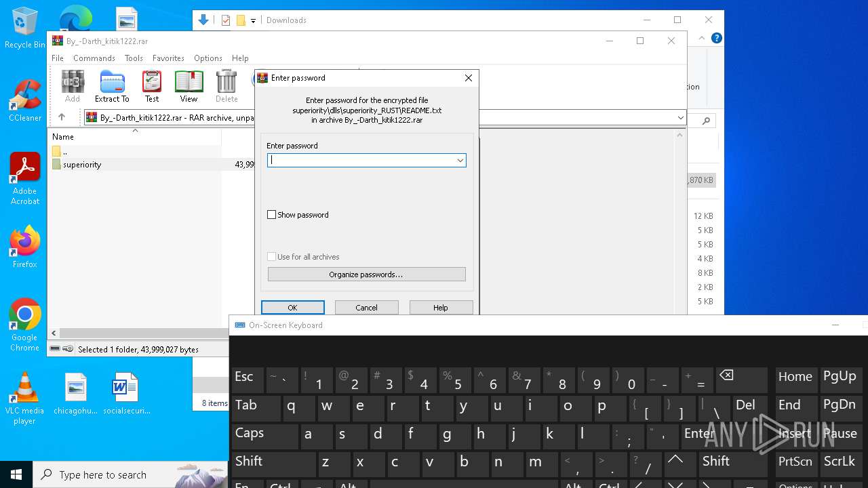Click the Name column header sort arrow

tap(135, 130)
